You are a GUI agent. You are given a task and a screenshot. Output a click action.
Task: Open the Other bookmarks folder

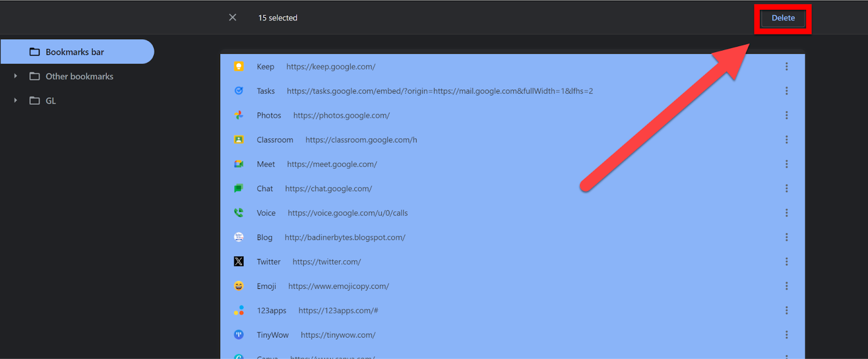click(x=79, y=77)
